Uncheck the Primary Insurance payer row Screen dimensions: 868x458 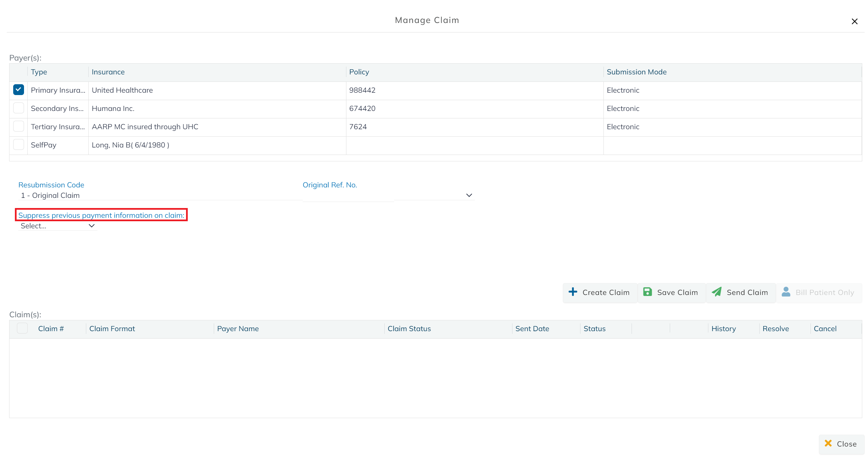pos(19,89)
